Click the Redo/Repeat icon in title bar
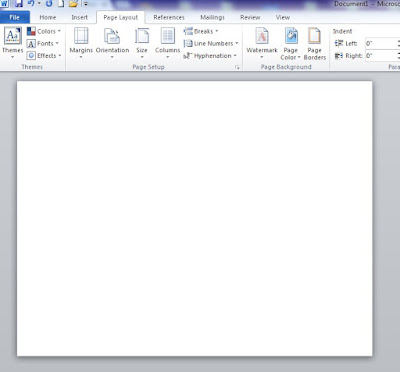This screenshot has height=372, width=400. tap(49, 4)
